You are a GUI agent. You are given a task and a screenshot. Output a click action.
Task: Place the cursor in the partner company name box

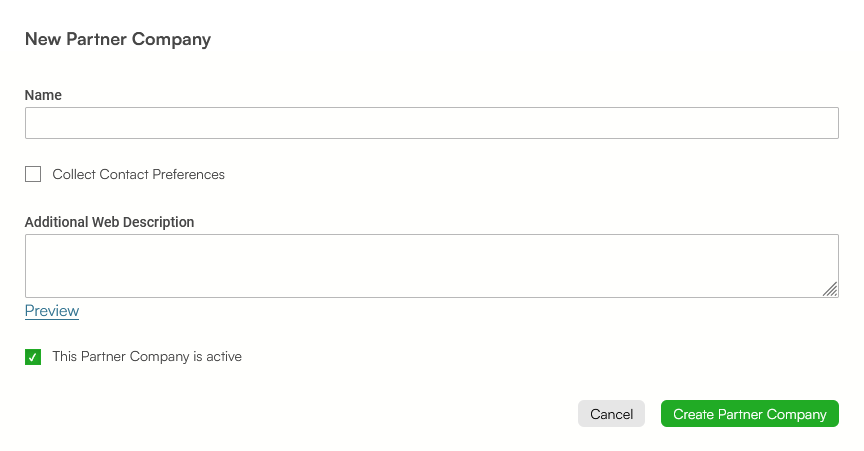(x=431, y=123)
